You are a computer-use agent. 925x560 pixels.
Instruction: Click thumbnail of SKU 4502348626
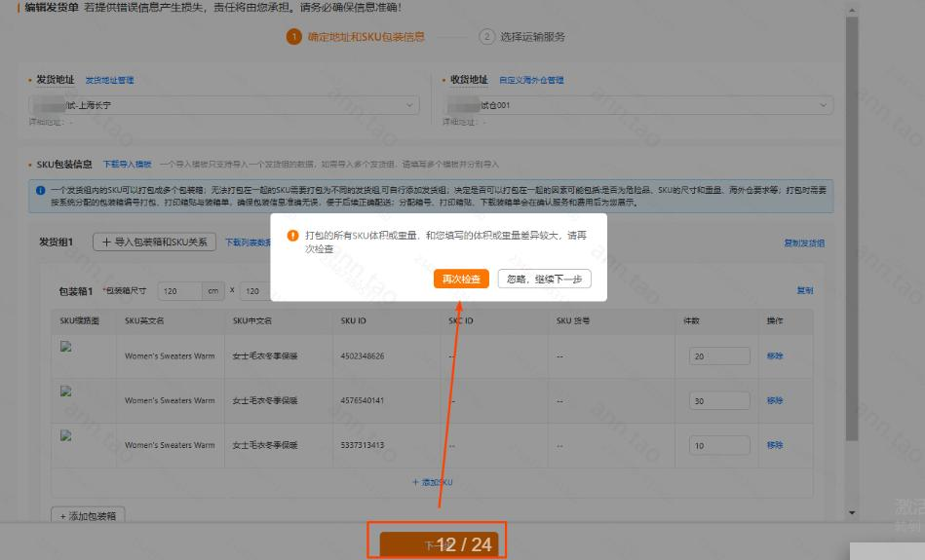pyautogui.click(x=66, y=346)
